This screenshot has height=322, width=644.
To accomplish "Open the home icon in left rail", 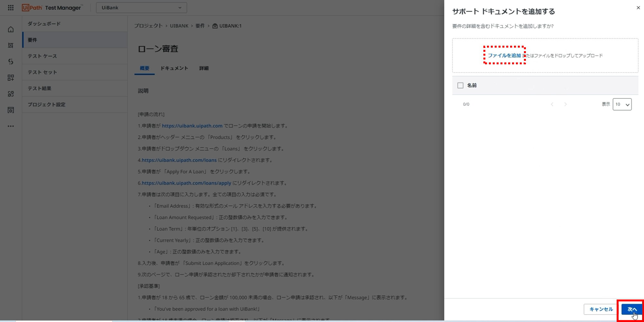I will 11,29.
